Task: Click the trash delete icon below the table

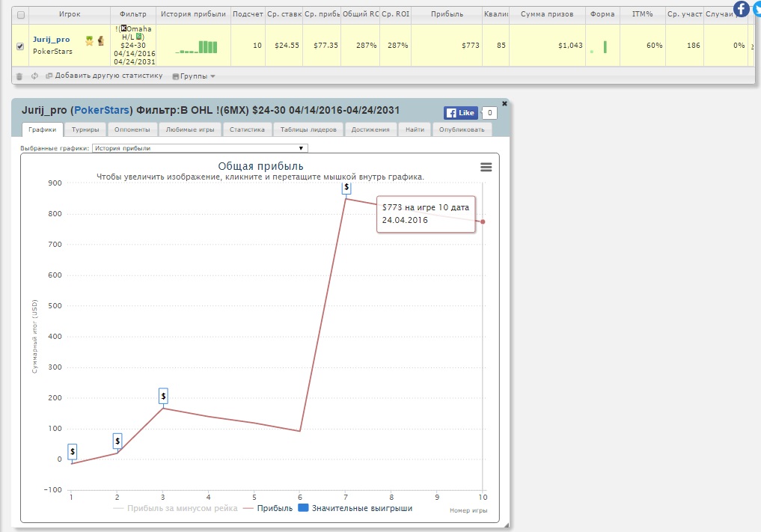Action: click(19, 76)
